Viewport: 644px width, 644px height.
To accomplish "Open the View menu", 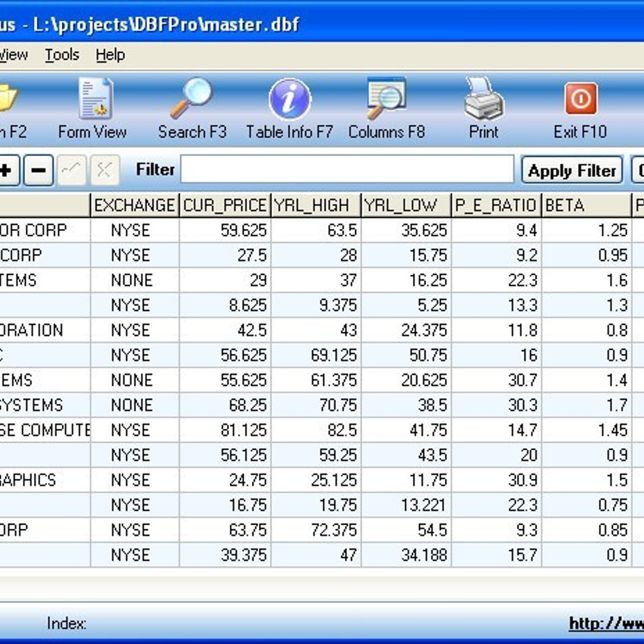I will click(13, 54).
